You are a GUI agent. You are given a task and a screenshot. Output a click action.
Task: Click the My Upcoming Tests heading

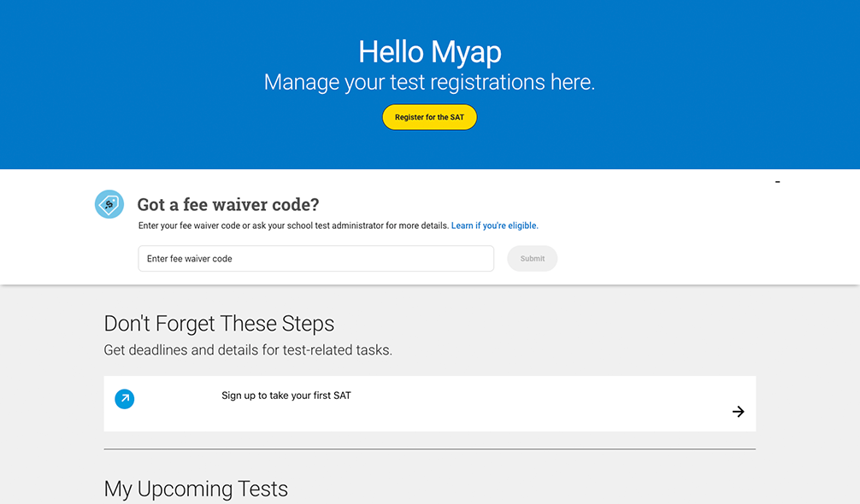click(x=196, y=489)
